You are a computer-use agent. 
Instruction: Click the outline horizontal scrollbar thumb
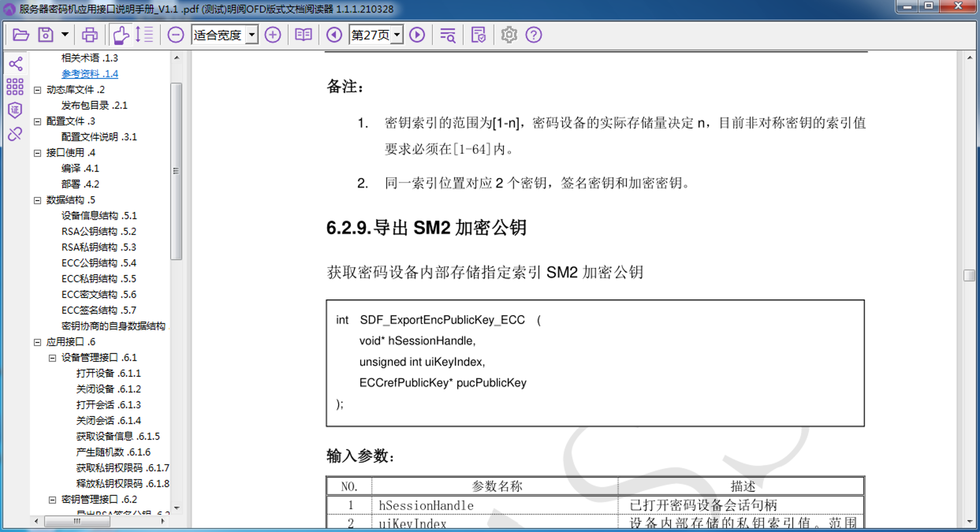(77, 521)
